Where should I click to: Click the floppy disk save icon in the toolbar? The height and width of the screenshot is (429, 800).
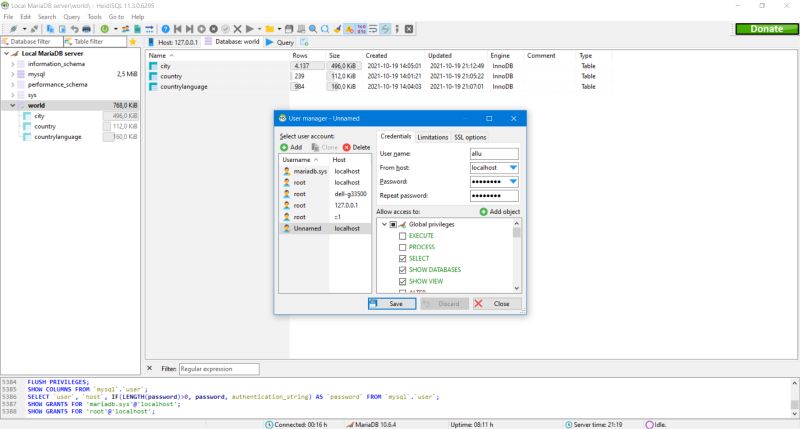pos(289,29)
